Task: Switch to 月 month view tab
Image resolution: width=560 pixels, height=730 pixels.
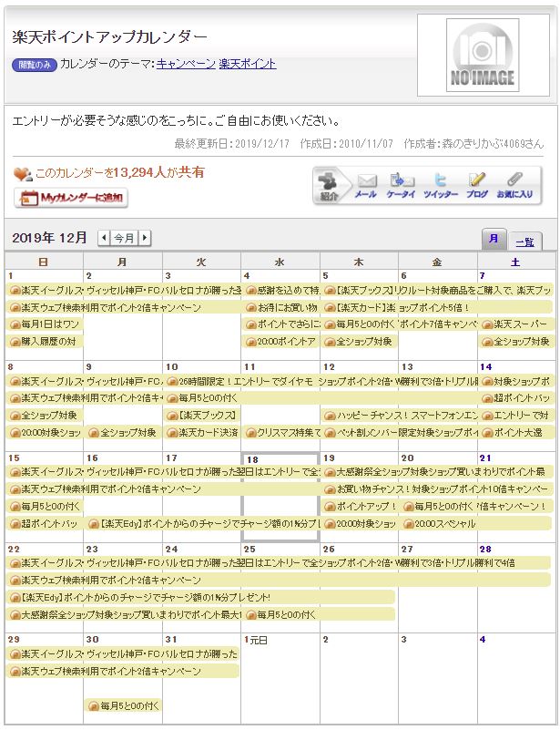Action: 493,239
